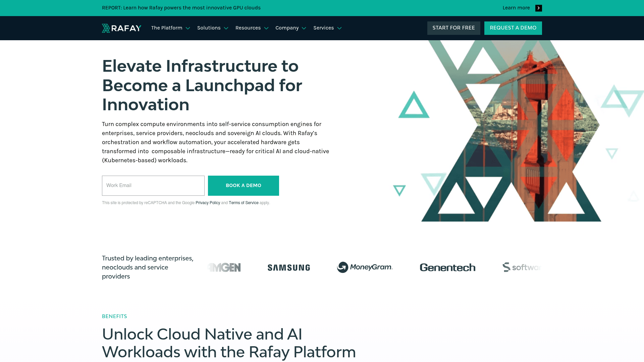Image resolution: width=644 pixels, height=362 pixels.
Task: Click the MoneyGram circular globe icon
Action: click(x=343, y=267)
